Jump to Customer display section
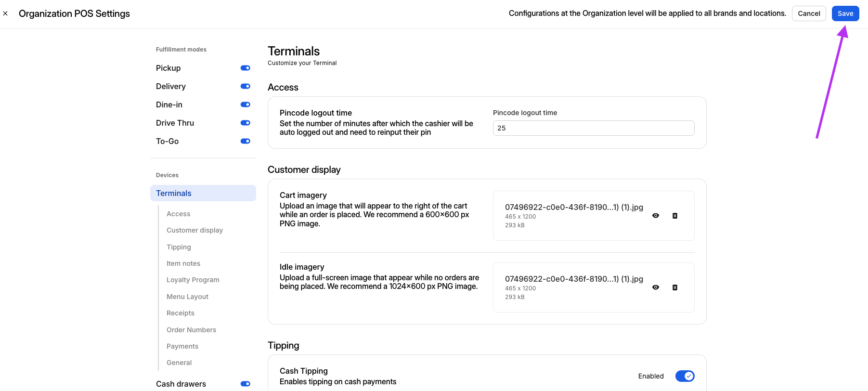The height and width of the screenshot is (391, 868). coord(194,230)
